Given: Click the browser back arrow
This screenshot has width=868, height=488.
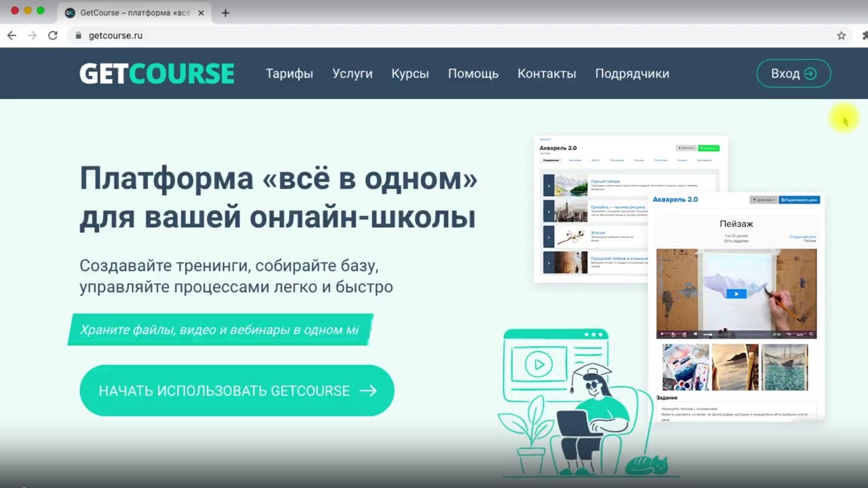Looking at the screenshot, I should [x=12, y=35].
